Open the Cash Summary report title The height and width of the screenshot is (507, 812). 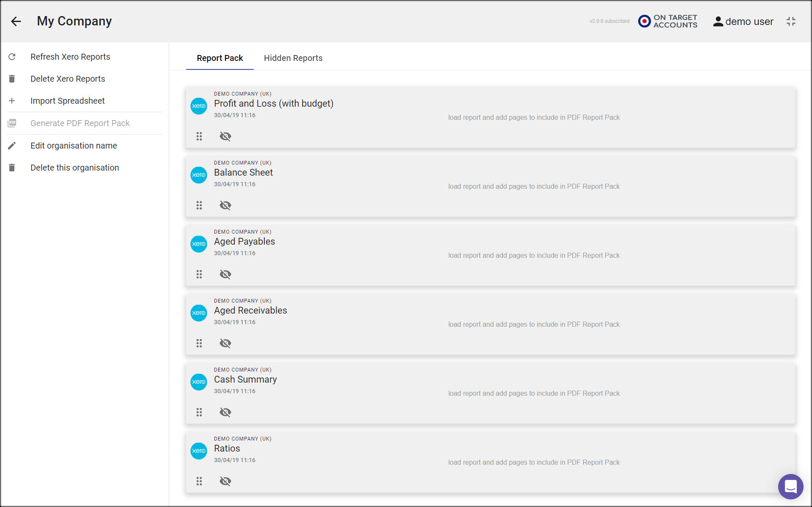[x=245, y=380]
